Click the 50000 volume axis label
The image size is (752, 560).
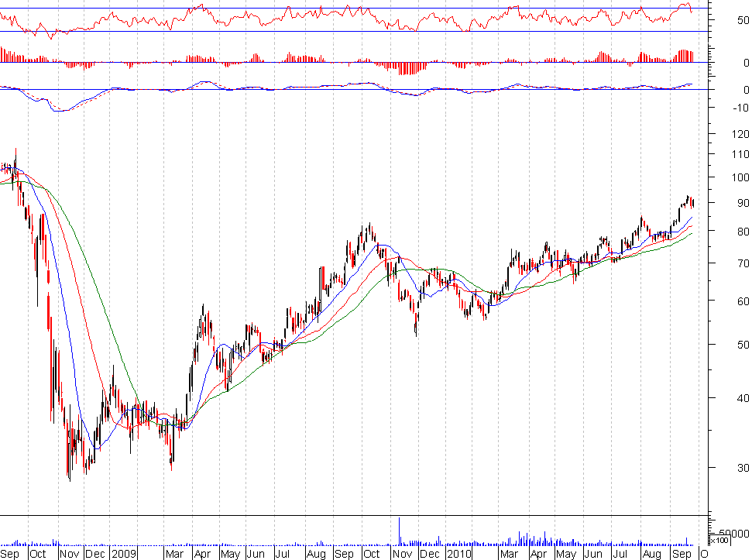pyautogui.click(x=734, y=534)
